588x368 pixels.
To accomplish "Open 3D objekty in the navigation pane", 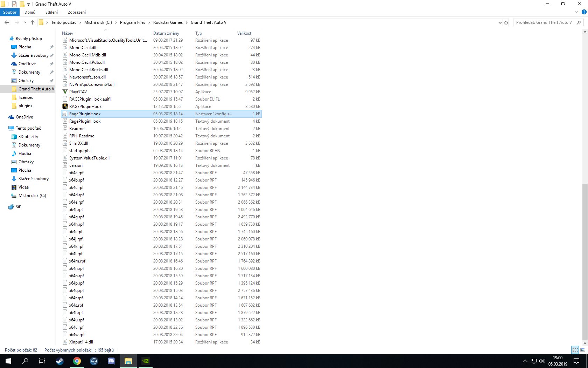I will tap(28, 137).
